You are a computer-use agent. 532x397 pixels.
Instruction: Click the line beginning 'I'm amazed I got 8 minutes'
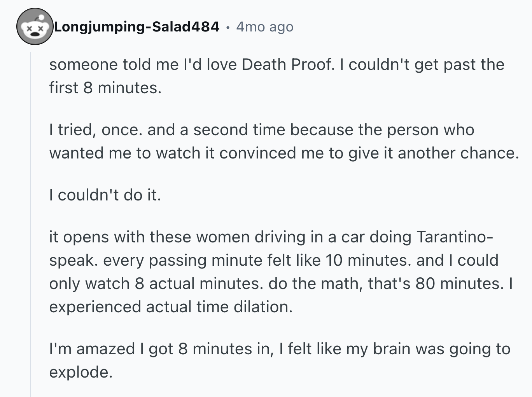(x=280, y=348)
